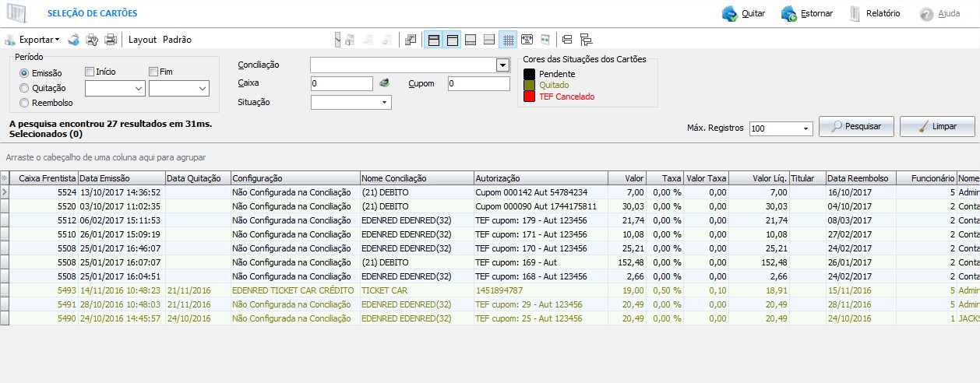Click the auto-width columns icon
This screenshot has width=980, height=383.
pos(527,39)
